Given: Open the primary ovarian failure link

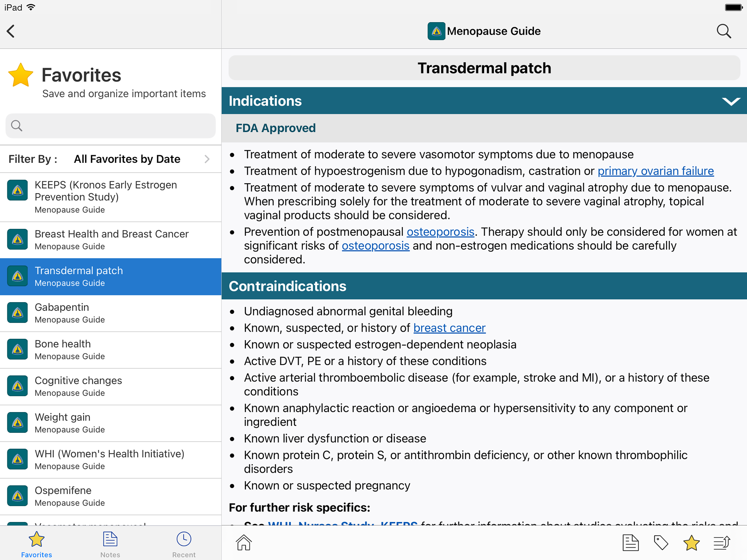Looking at the screenshot, I should point(655,171).
